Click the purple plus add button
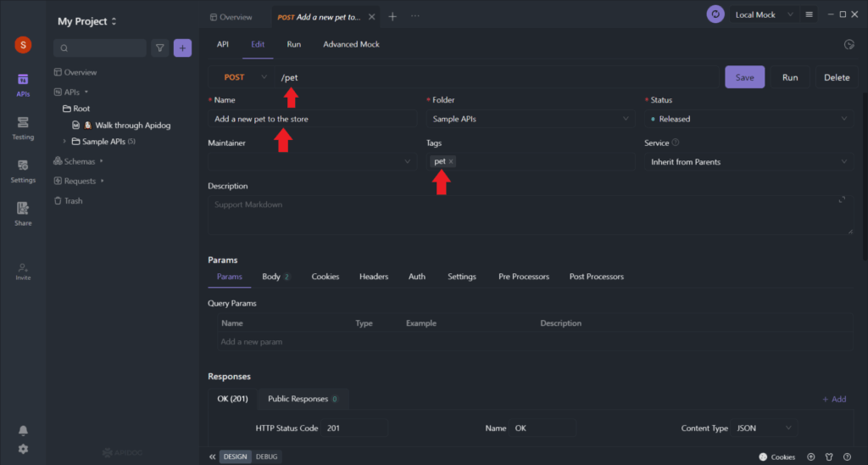 [x=182, y=48]
